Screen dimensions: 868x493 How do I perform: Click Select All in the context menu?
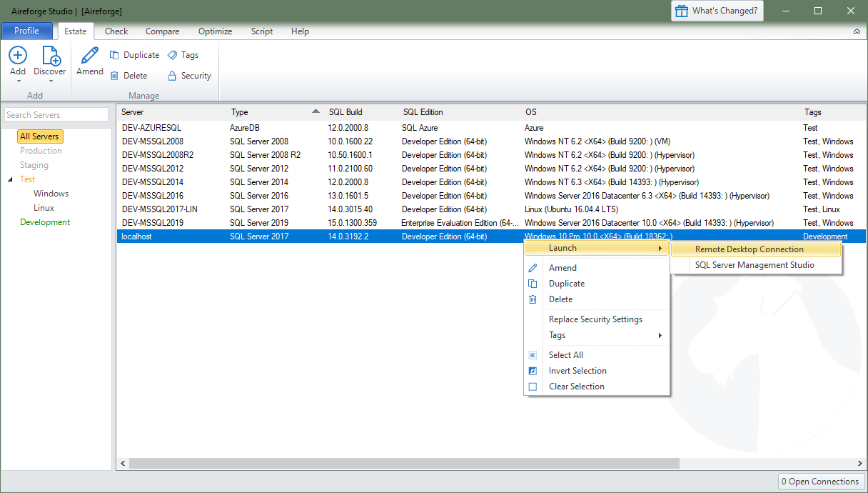(x=565, y=354)
